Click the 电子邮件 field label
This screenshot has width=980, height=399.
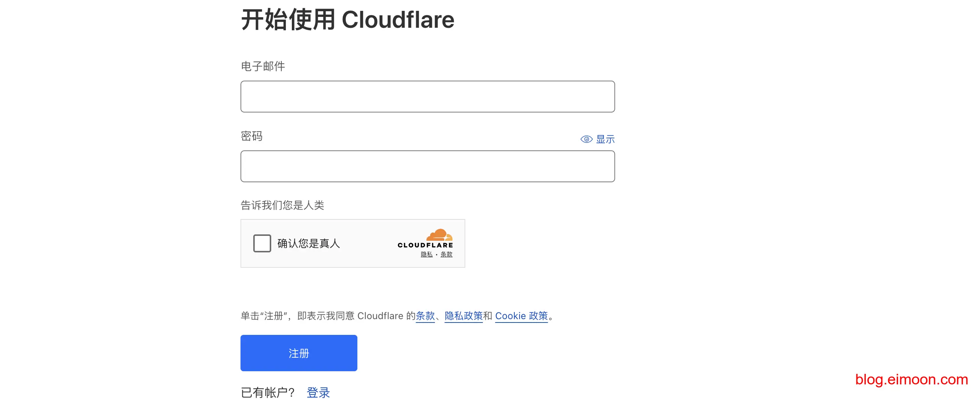pos(263,66)
